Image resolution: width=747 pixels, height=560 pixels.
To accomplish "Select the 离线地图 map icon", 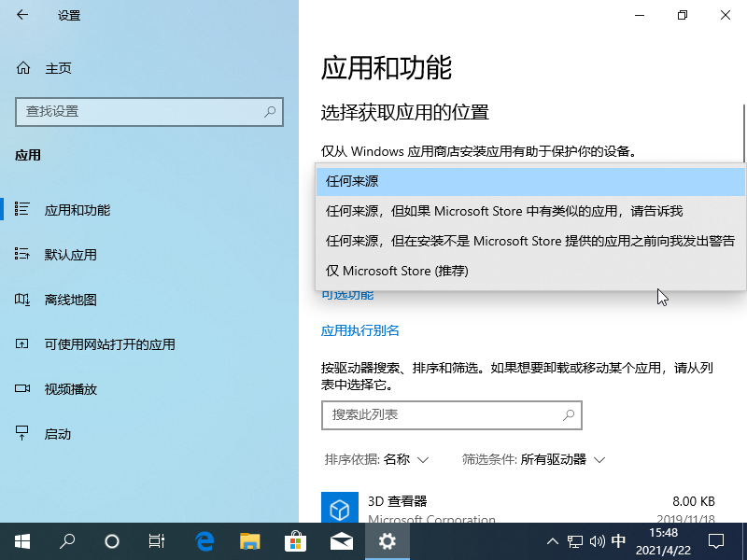I will 22,299.
